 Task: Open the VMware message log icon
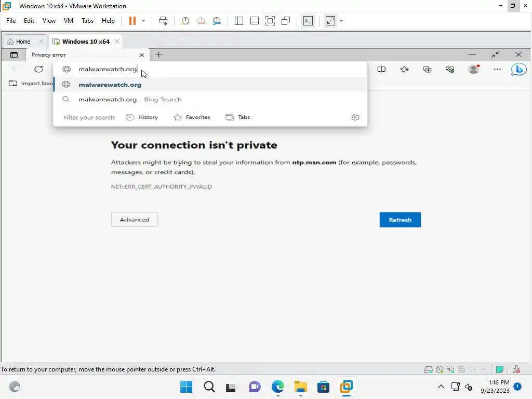(x=499, y=369)
